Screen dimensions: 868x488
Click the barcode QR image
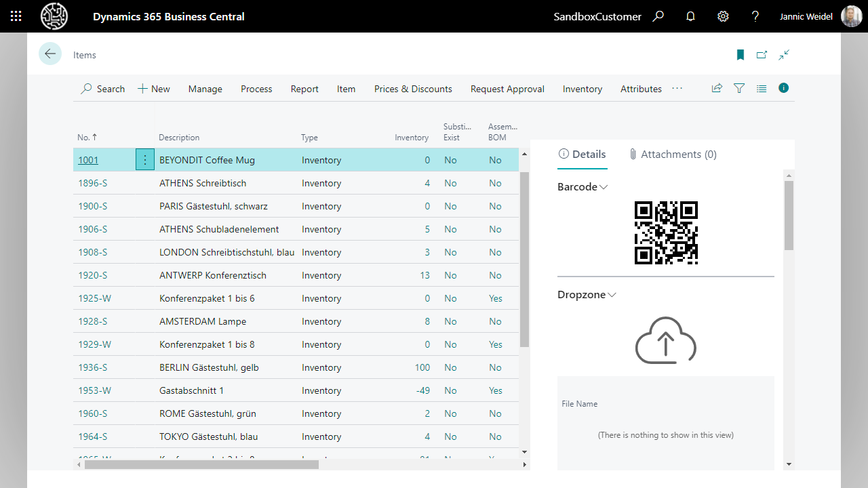[x=666, y=232]
